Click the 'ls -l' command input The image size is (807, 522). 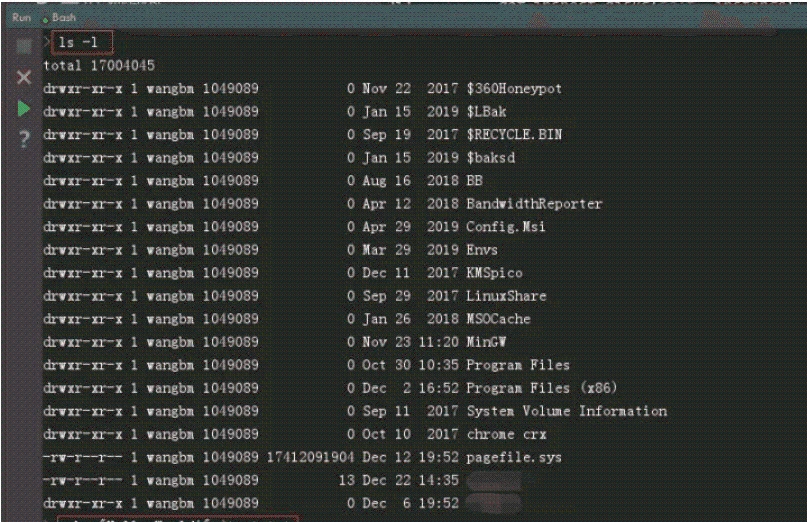click(79, 42)
